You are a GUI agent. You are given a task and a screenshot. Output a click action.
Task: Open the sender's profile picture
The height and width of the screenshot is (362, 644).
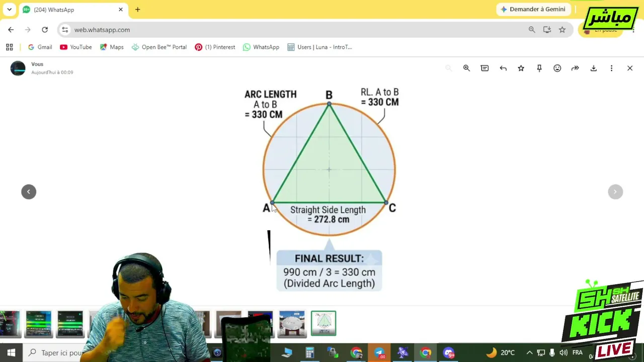click(18, 68)
